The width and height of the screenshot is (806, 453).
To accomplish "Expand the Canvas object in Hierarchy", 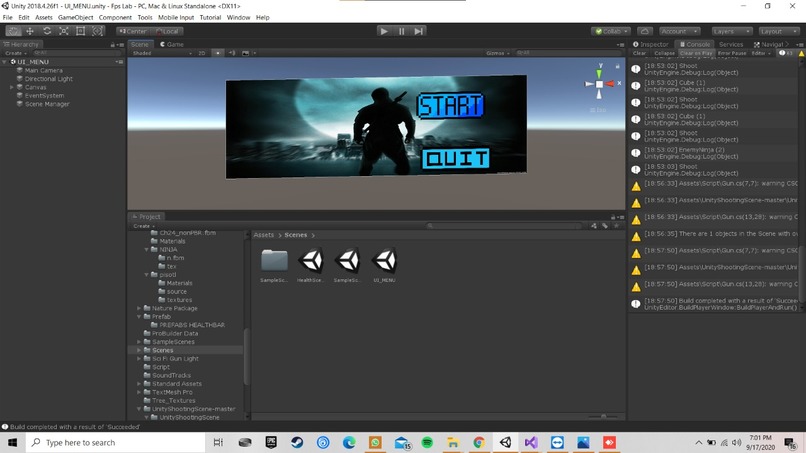I will click(12, 87).
